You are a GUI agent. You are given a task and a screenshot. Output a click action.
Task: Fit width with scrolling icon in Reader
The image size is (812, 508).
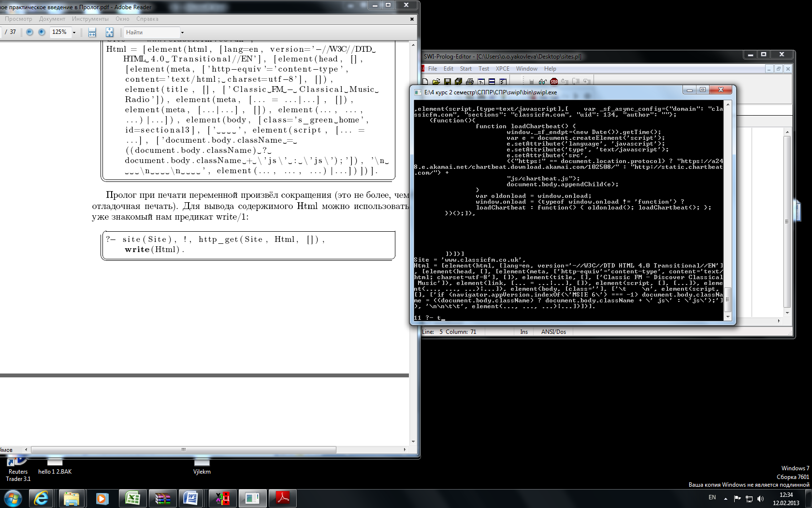point(92,32)
